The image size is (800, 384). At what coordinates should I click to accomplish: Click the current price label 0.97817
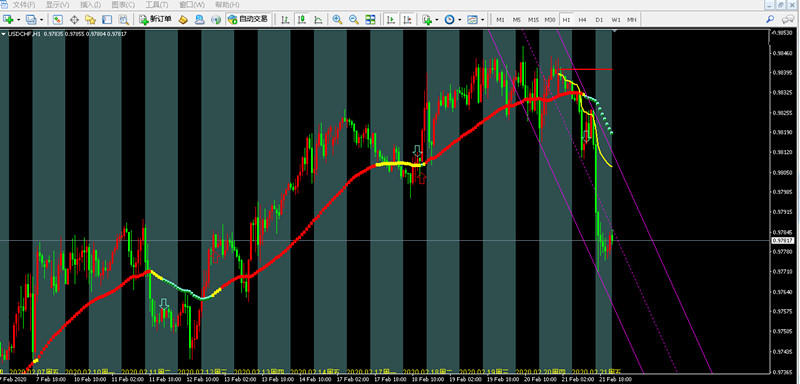click(x=782, y=240)
